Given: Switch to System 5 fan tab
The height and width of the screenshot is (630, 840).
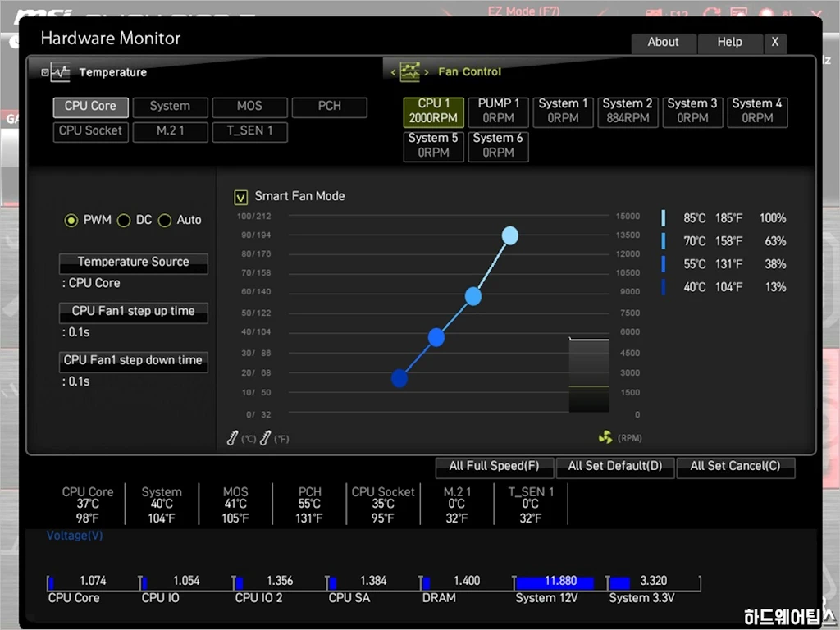Looking at the screenshot, I should [433, 146].
